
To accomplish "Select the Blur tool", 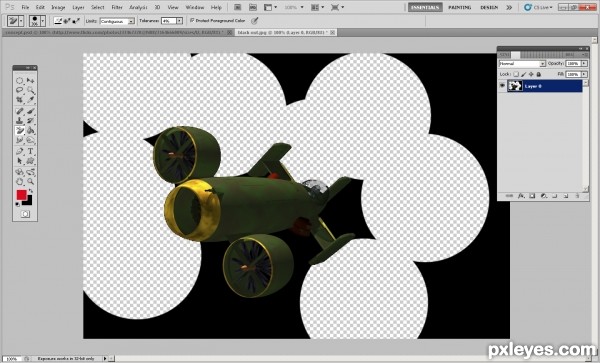I will (x=20, y=140).
